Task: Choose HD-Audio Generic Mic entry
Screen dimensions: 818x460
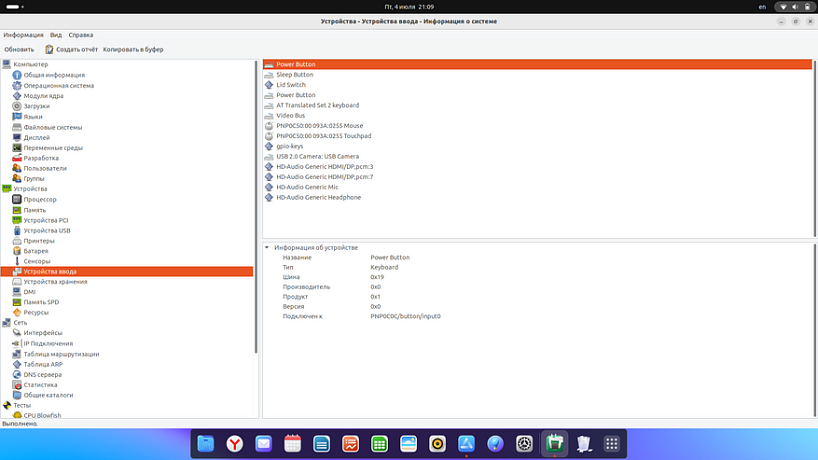Action: coord(307,187)
